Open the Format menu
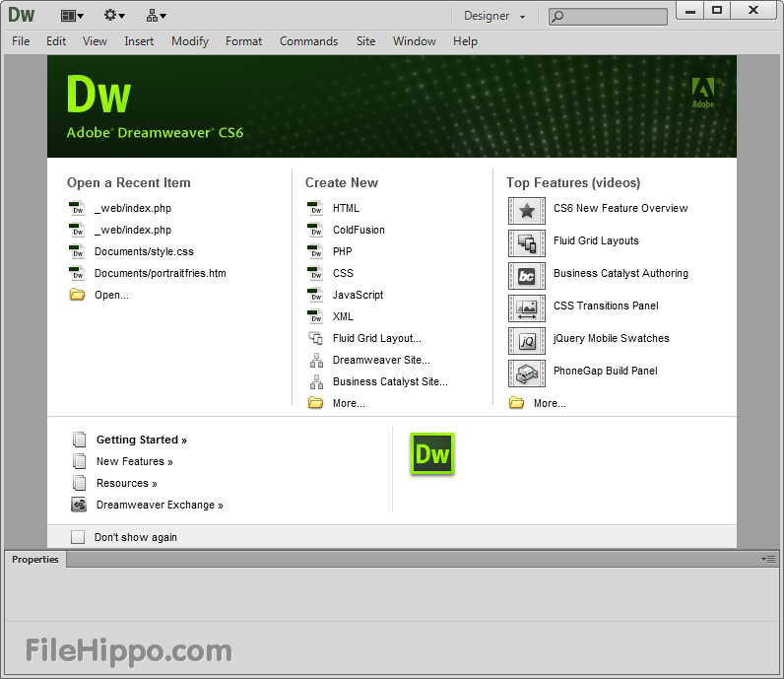 pyautogui.click(x=243, y=41)
